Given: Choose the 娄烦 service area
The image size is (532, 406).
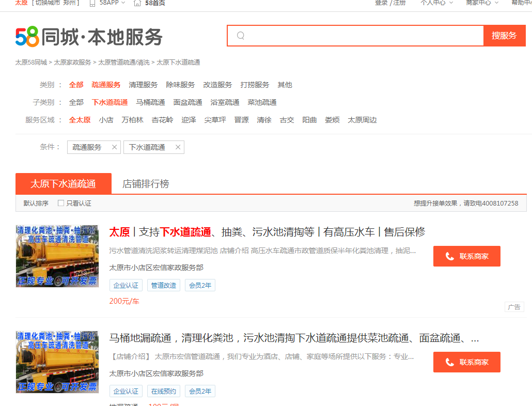Looking at the screenshot, I should click(x=332, y=120).
